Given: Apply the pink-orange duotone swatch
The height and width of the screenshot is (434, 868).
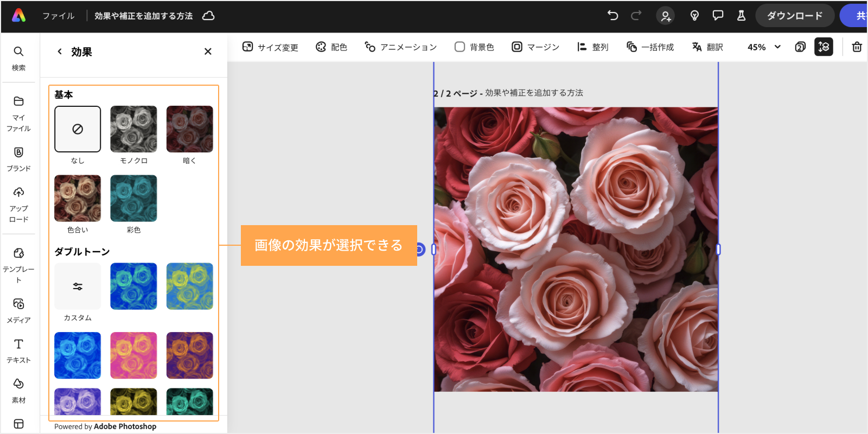Looking at the screenshot, I should [x=133, y=355].
